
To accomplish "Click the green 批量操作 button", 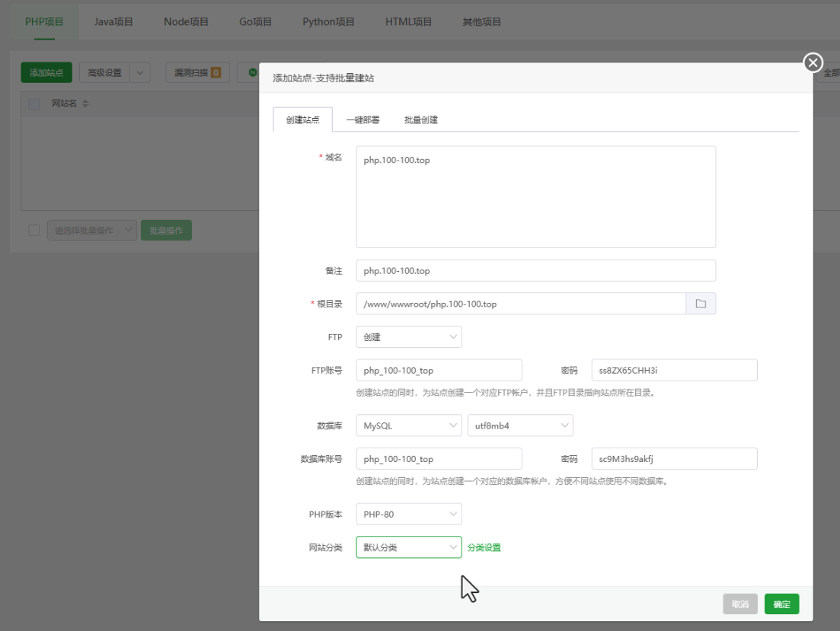I will tap(166, 231).
